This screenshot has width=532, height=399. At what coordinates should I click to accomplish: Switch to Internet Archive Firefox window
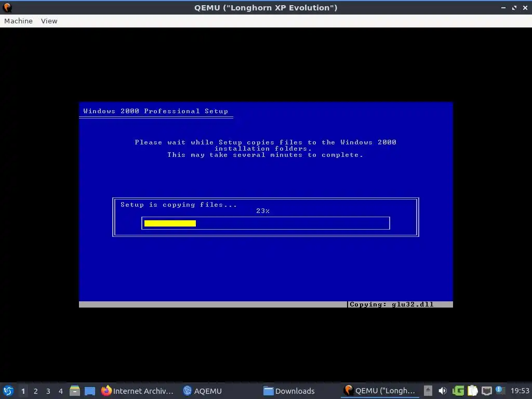click(x=137, y=391)
